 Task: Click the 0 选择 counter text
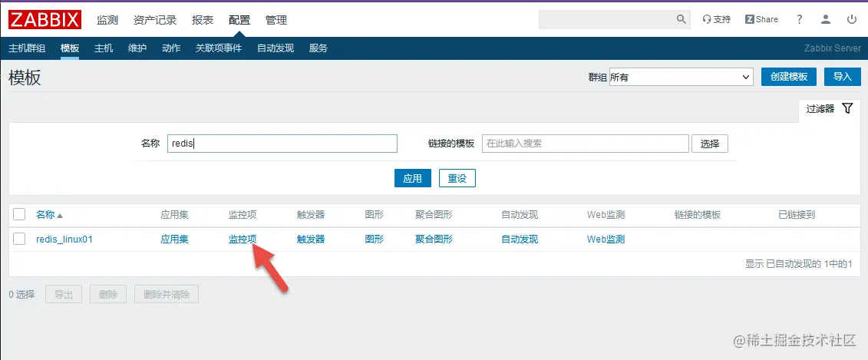21,294
